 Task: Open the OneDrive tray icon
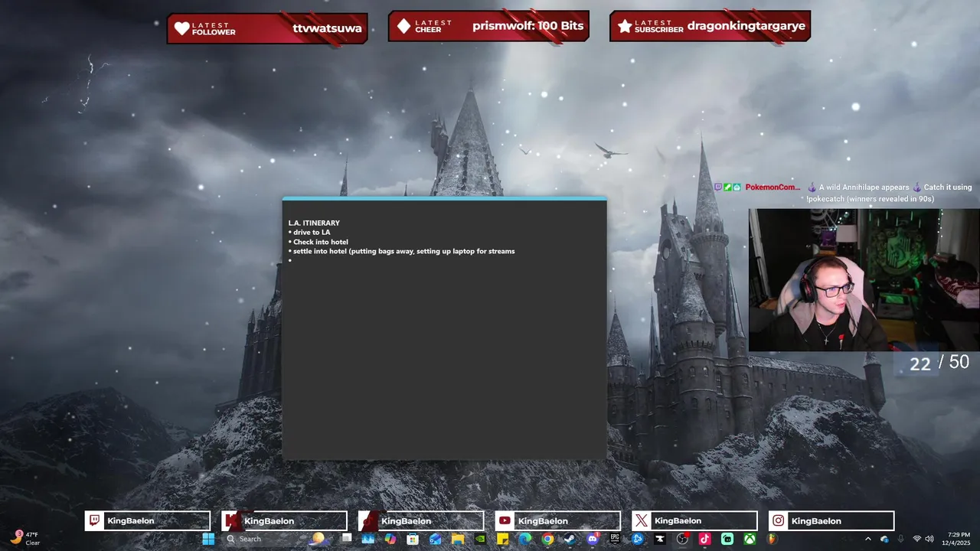884,539
